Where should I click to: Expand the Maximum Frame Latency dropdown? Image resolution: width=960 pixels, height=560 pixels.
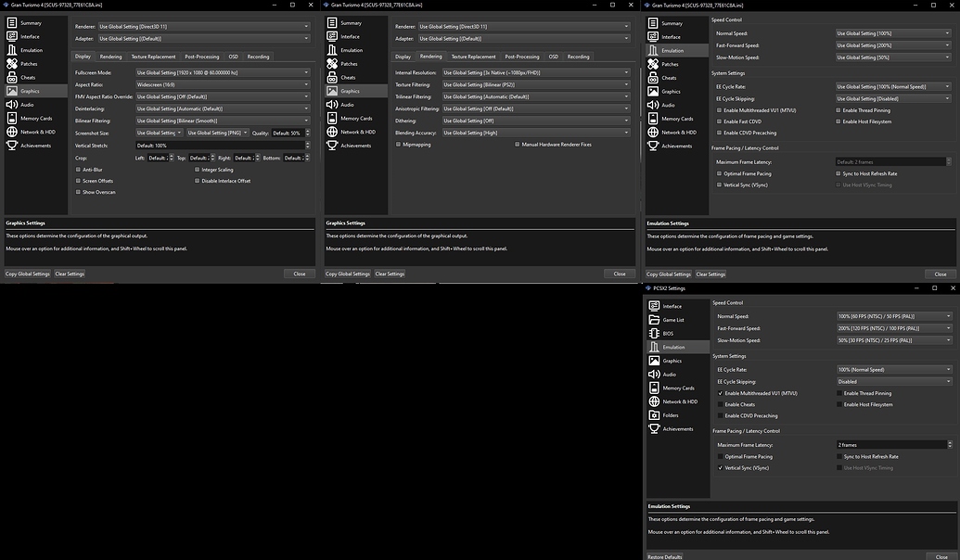tap(948, 445)
